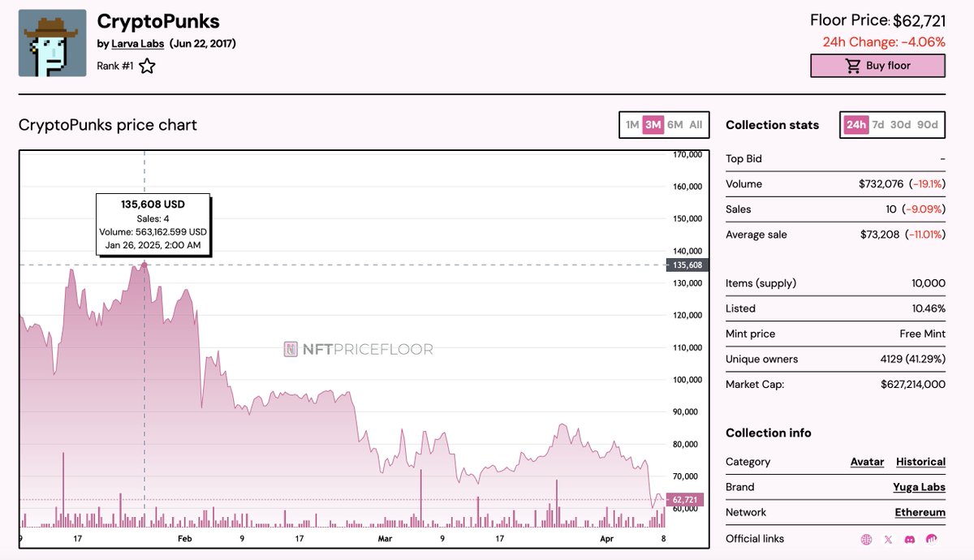This screenshot has height=560, width=974.
Task: Open the Discord official link icon
Action: click(910, 539)
